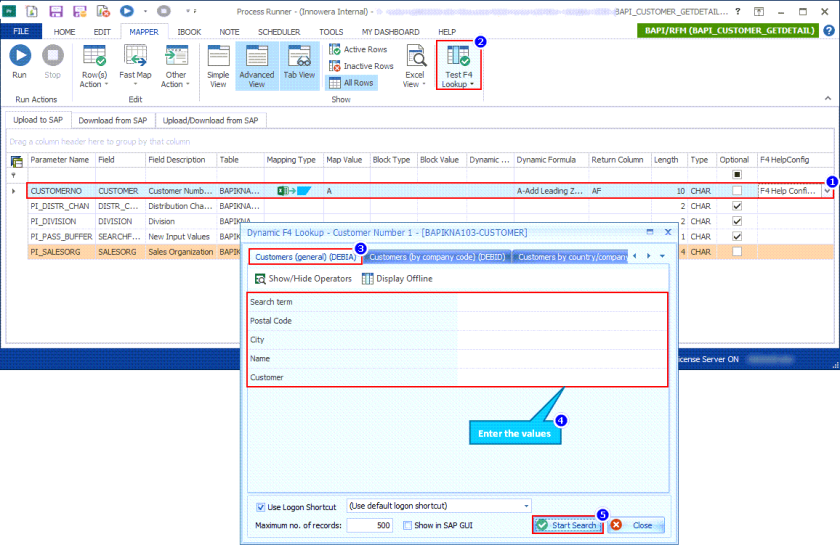840x550 pixels.
Task: Open the FILE menu
Action: (x=21, y=31)
